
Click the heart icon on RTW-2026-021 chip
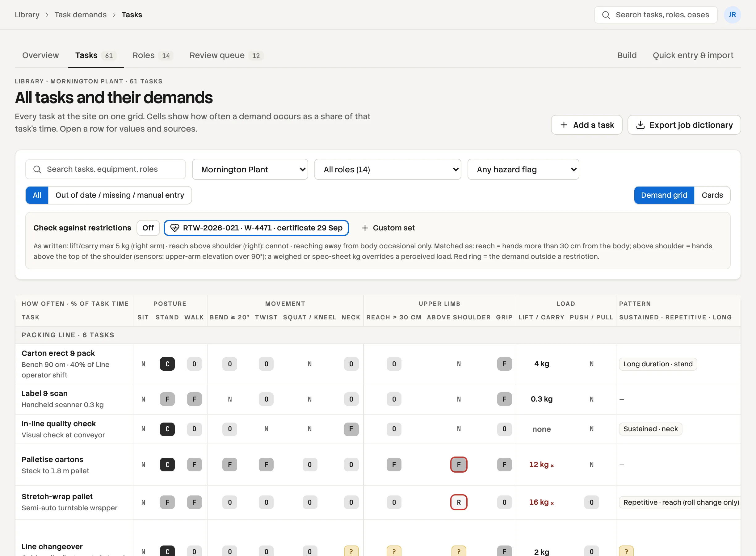point(174,228)
